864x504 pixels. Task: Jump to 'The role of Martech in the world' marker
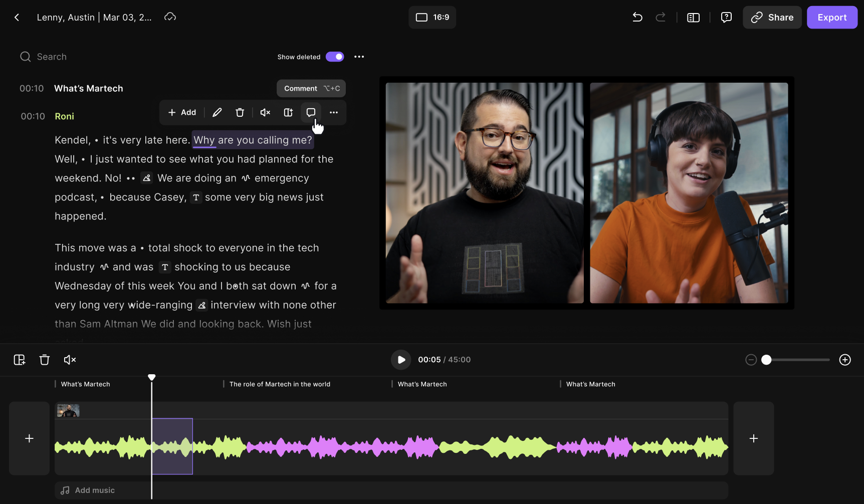[x=279, y=384]
